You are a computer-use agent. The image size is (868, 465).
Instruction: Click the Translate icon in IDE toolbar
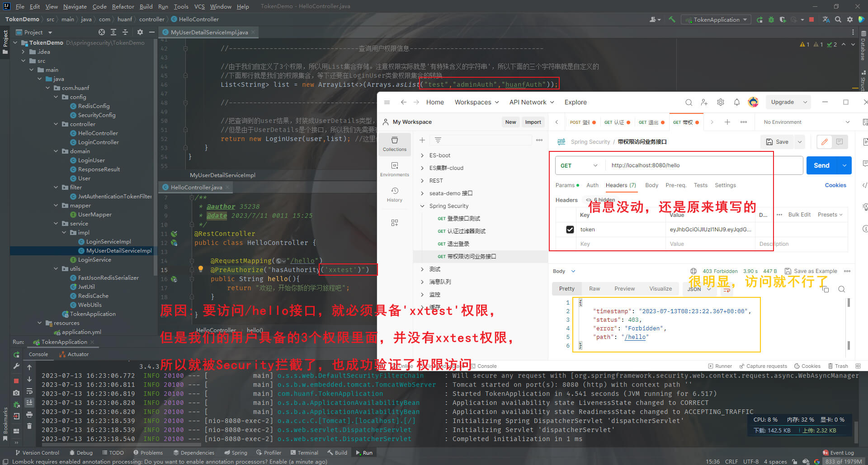(826, 19)
